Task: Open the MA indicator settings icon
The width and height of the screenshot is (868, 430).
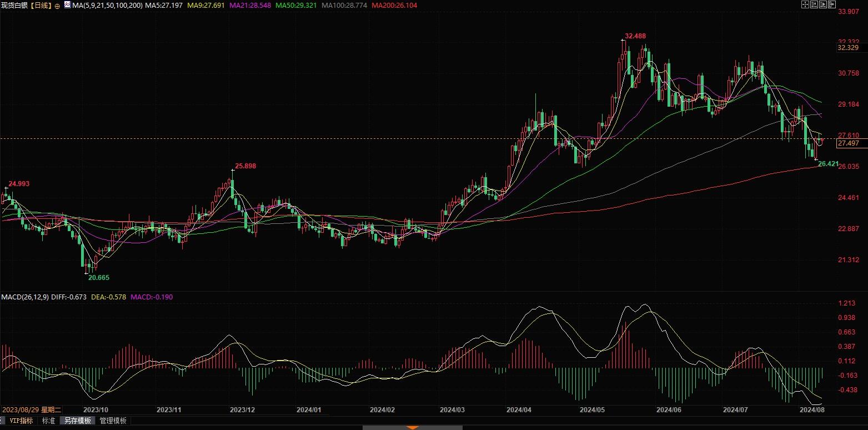Action: click(67, 5)
